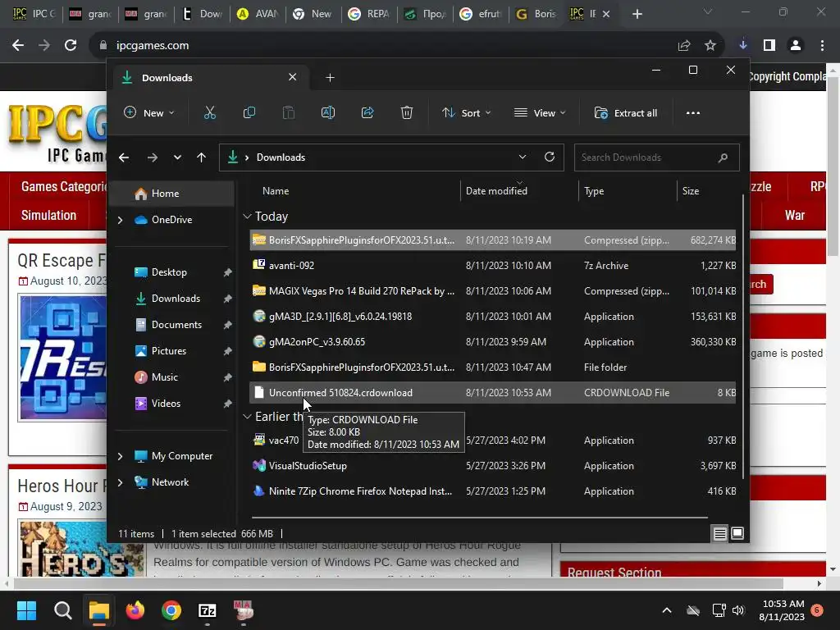Add a new File Explorer tab

point(330,78)
